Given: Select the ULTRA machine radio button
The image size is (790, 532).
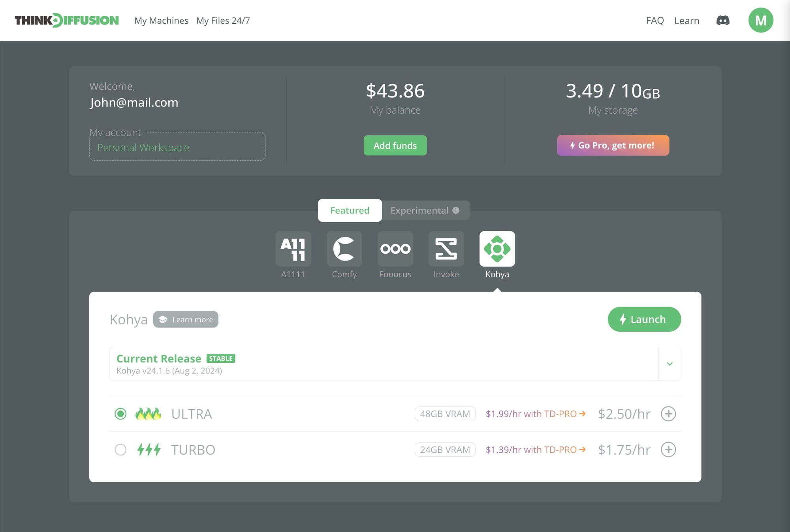Looking at the screenshot, I should click(x=120, y=414).
